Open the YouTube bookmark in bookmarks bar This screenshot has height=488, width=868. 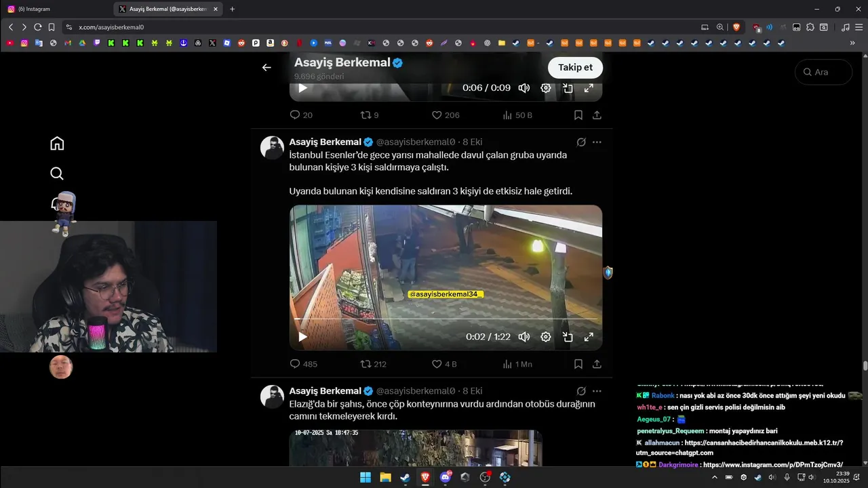(x=9, y=43)
